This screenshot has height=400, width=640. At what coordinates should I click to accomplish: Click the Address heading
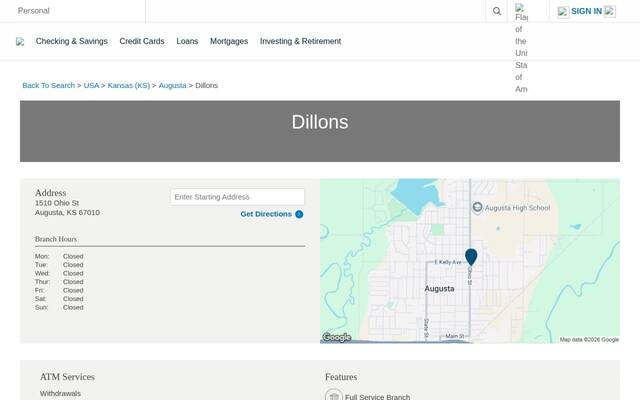(51, 193)
